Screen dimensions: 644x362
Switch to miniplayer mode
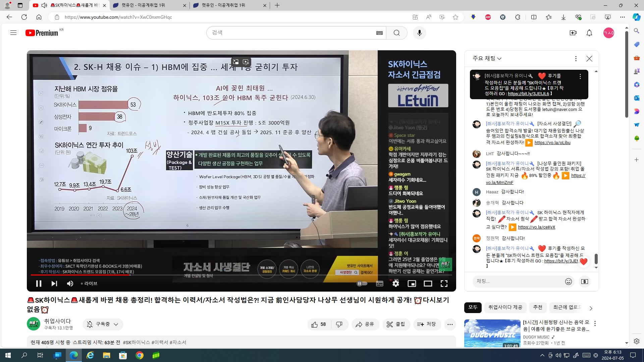pos(412,284)
